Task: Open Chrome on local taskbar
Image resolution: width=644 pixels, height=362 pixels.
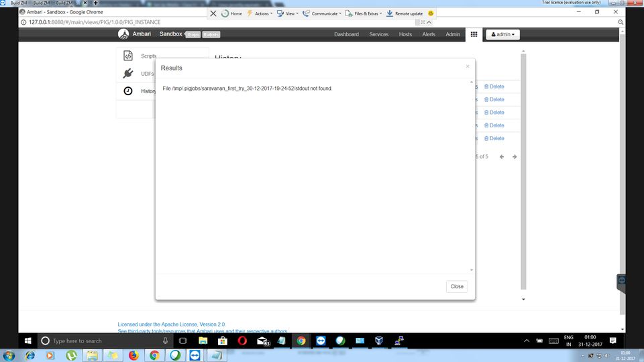Action: point(154,355)
